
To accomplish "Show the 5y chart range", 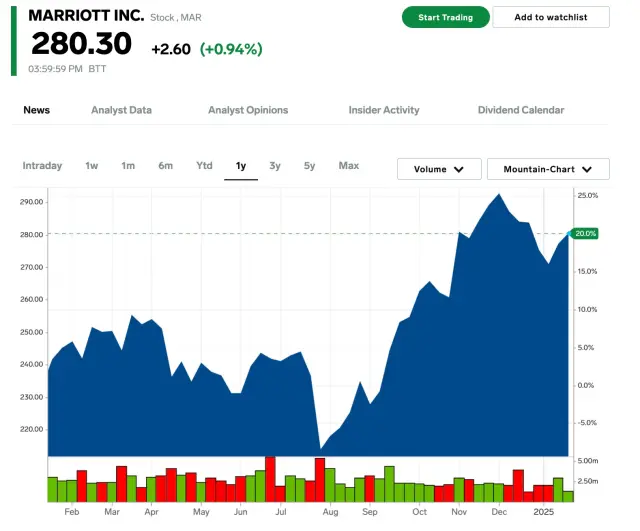I will click(310, 166).
